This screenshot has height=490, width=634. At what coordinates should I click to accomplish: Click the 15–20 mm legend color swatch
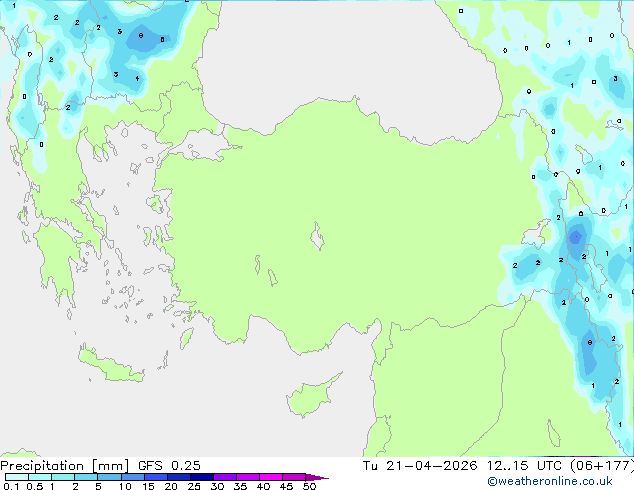coord(156,477)
